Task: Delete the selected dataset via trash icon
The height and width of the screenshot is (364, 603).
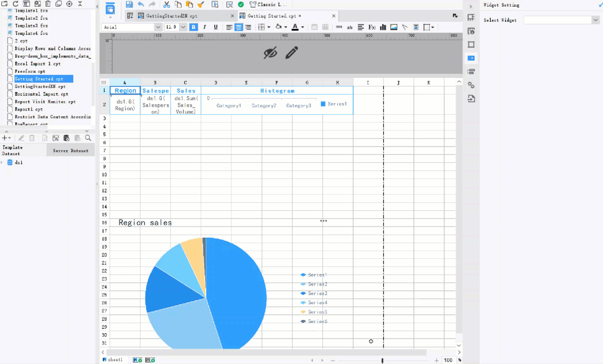Action: 32,138
